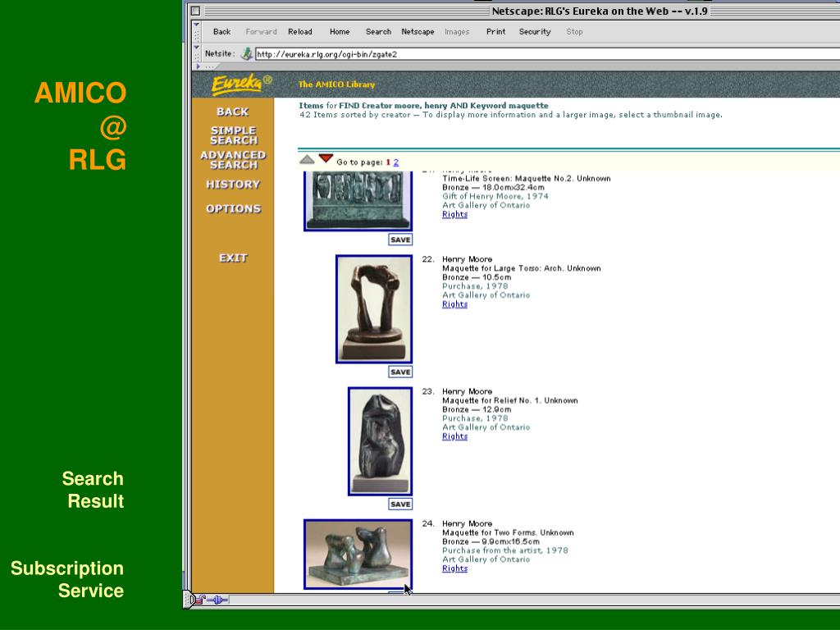Click text 'Purchase from the artist, 1978'
The height and width of the screenshot is (630, 840).
505,550
